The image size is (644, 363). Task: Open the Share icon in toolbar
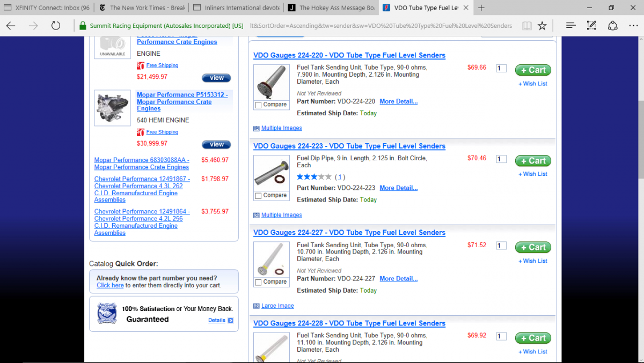pos(612,26)
